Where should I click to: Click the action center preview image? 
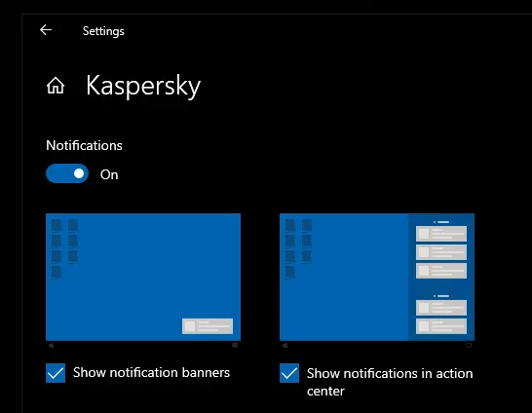[377, 277]
